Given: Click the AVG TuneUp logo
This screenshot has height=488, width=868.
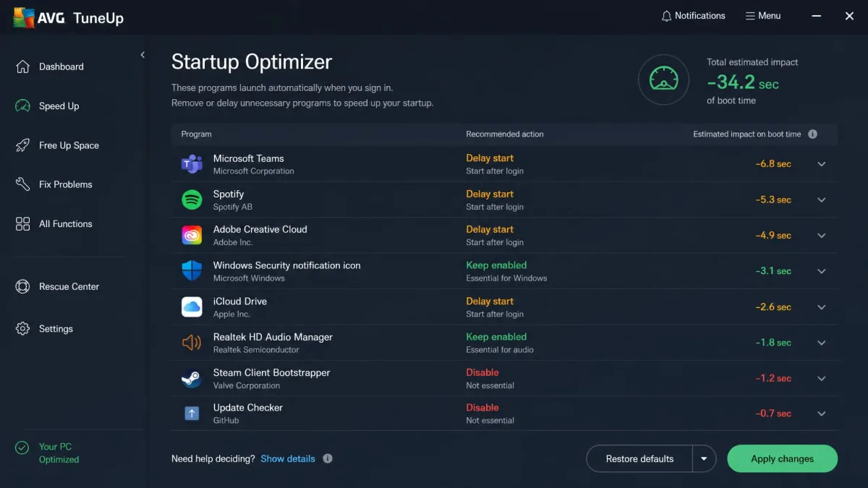Looking at the screenshot, I should pyautogui.click(x=69, y=17).
